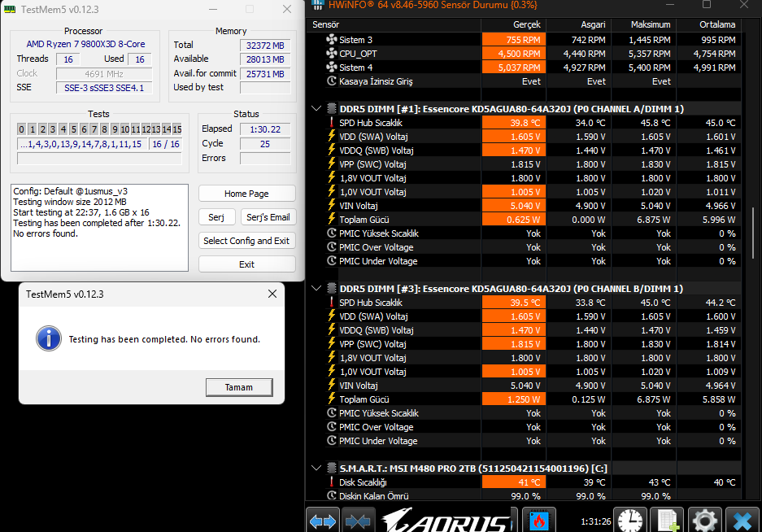
Task: Click the empty progress bar under Tests
Action: [100, 159]
